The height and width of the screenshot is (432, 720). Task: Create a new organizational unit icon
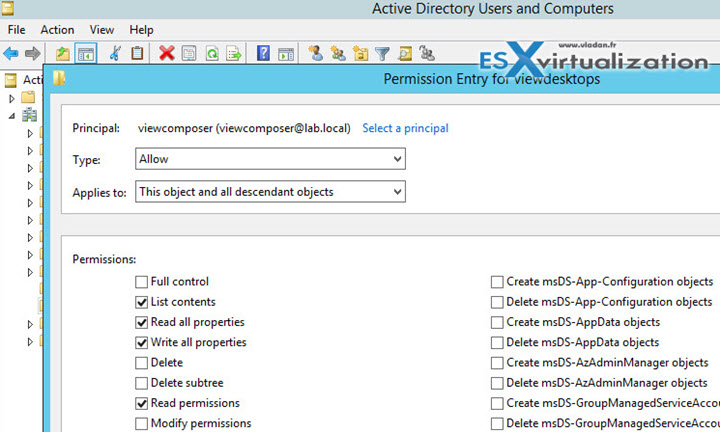[x=360, y=53]
